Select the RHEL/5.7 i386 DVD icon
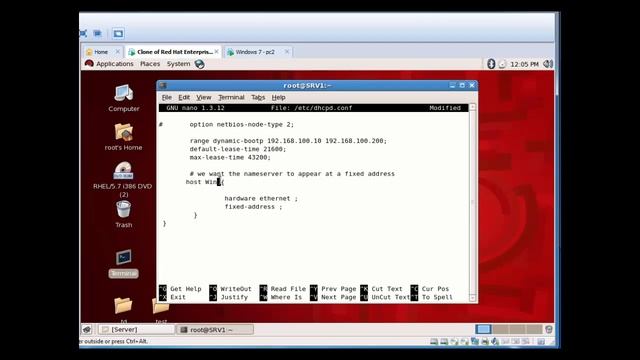This screenshot has width=640, height=360. click(x=122, y=180)
